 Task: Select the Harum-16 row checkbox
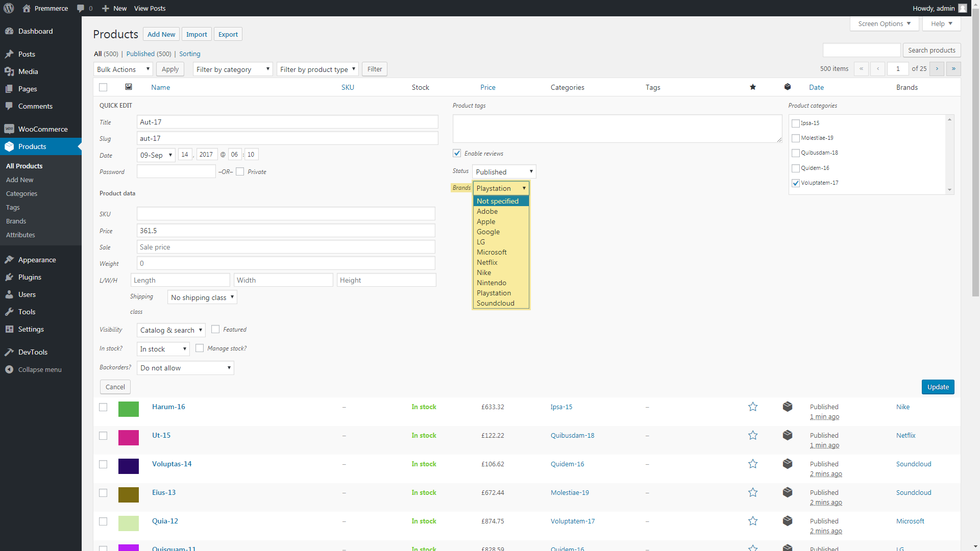tap(103, 407)
